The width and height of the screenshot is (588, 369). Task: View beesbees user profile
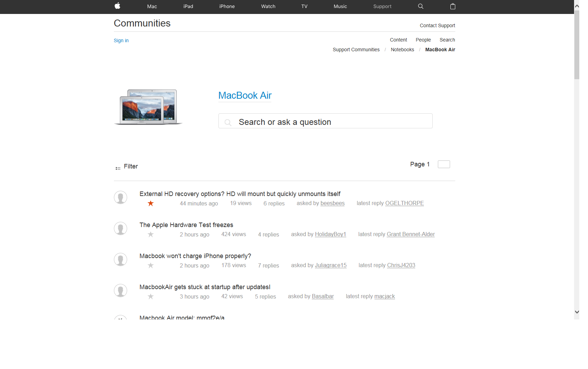pos(332,203)
